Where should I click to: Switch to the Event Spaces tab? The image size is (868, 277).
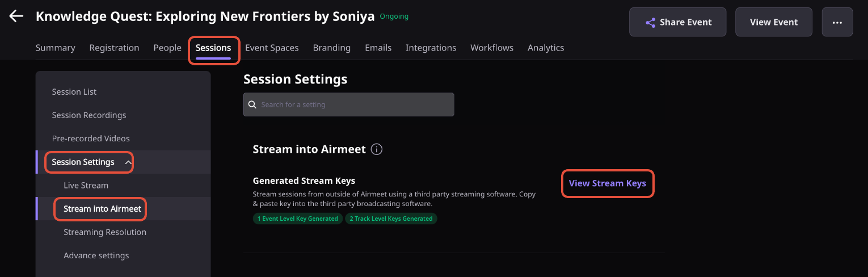[272, 48]
